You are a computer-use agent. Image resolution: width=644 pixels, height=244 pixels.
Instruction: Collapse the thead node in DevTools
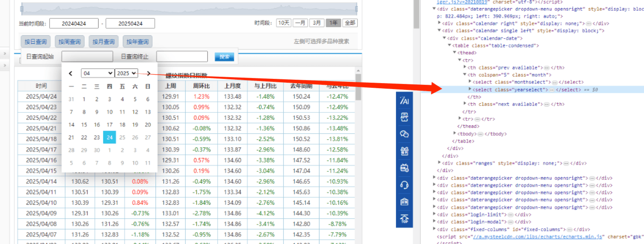coord(455,53)
